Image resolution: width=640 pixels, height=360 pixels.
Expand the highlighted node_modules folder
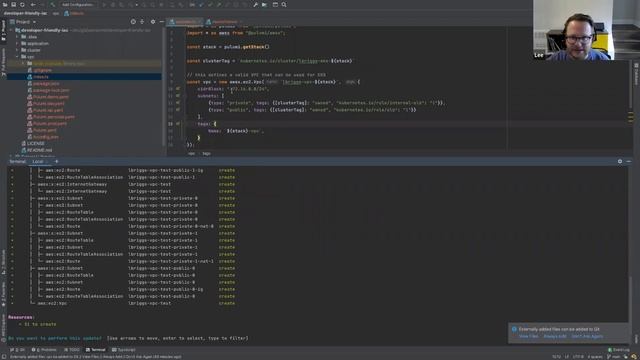pyautogui.click(x=23, y=64)
